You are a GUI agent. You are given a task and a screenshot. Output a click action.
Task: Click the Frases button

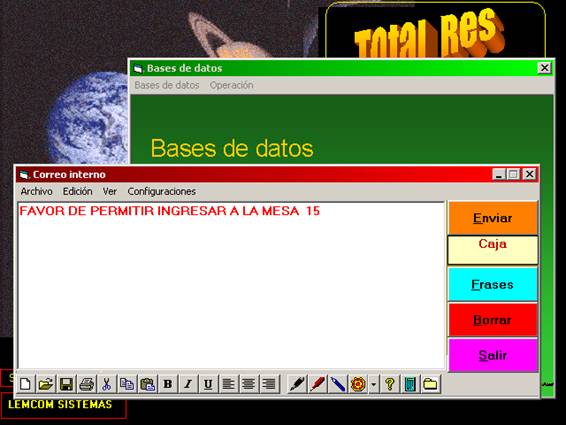(x=493, y=285)
